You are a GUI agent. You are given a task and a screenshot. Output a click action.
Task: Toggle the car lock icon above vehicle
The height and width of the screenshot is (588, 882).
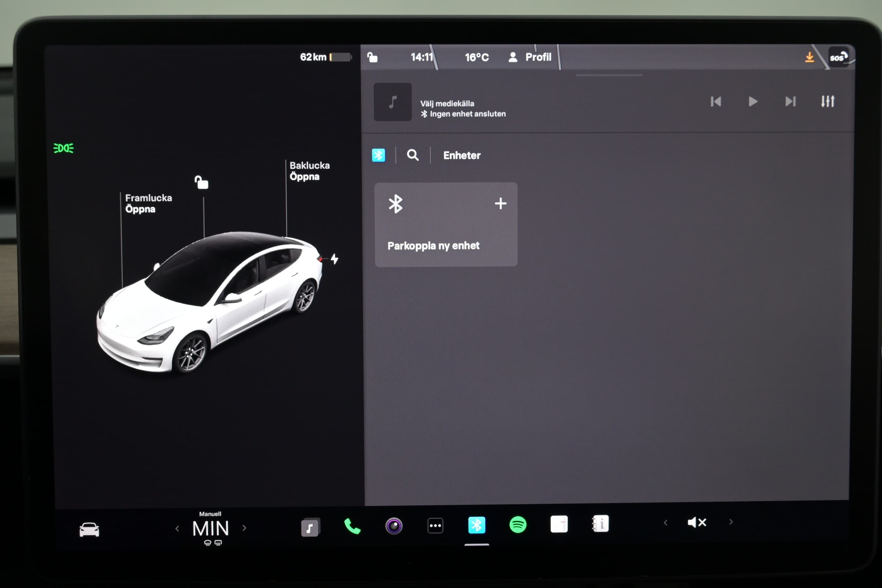point(201,182)
